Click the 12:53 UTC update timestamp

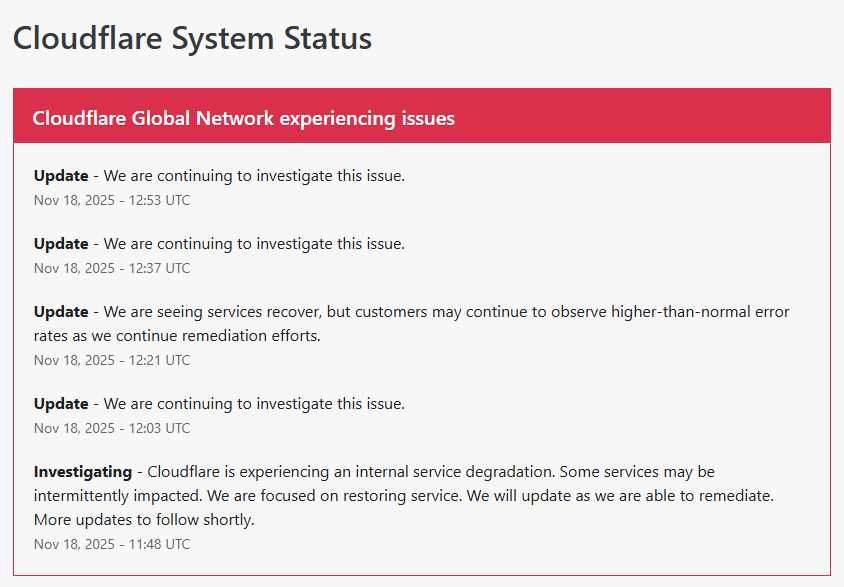tap(111, 200)
